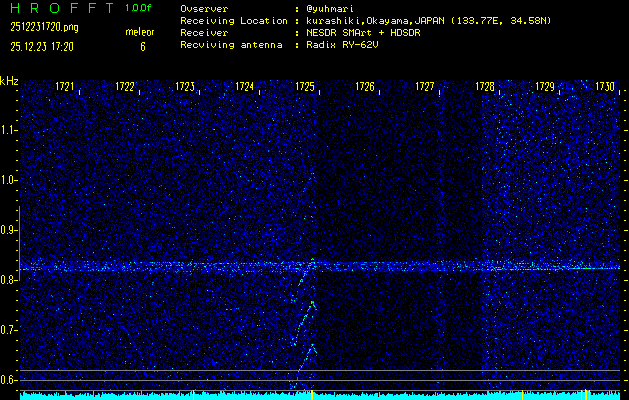Click the meteor count value 6

click(143, 47)
